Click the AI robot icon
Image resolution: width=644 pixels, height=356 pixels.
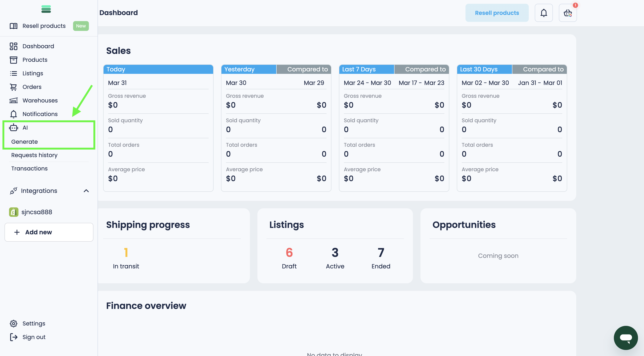click(14, 128)
